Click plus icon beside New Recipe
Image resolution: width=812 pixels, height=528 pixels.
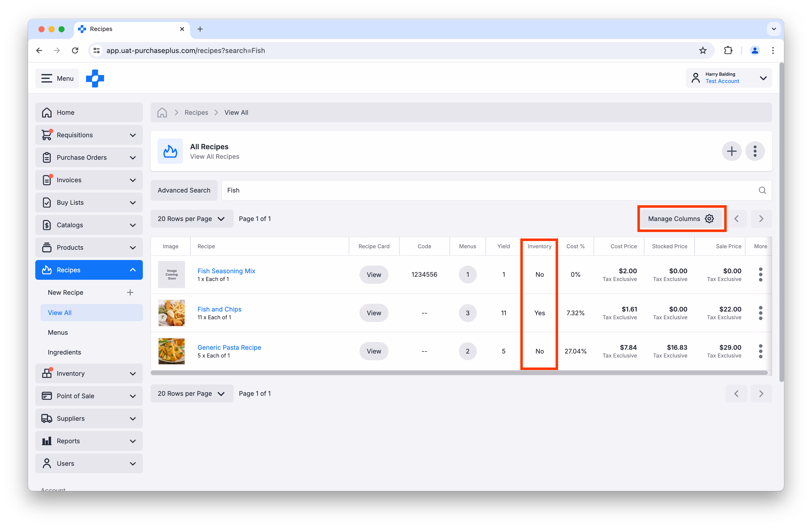pos(130,292)
